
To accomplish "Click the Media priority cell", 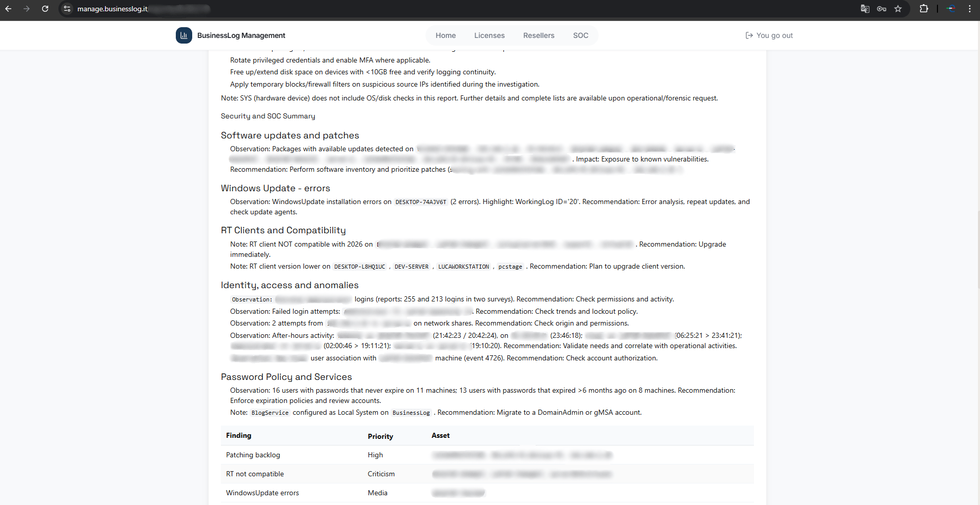I will point(377,493).
